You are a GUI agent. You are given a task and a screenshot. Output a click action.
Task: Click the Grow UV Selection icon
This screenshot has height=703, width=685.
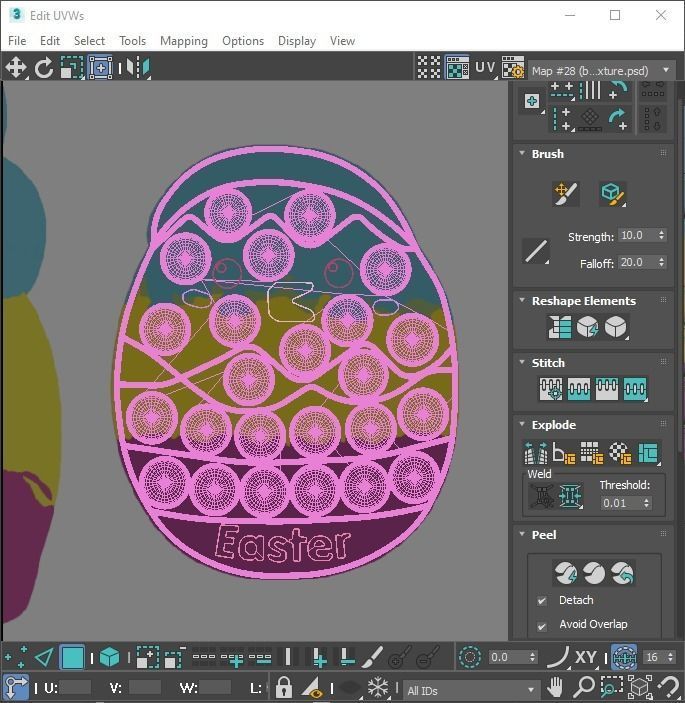pos(147,657)
